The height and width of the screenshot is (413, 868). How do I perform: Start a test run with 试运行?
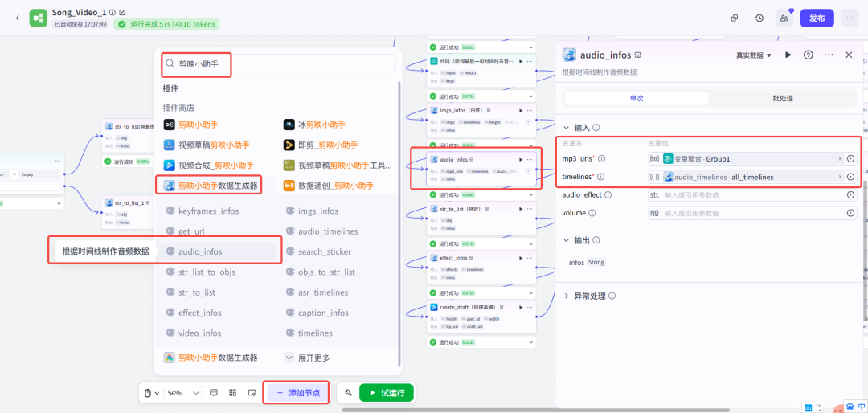387,393
